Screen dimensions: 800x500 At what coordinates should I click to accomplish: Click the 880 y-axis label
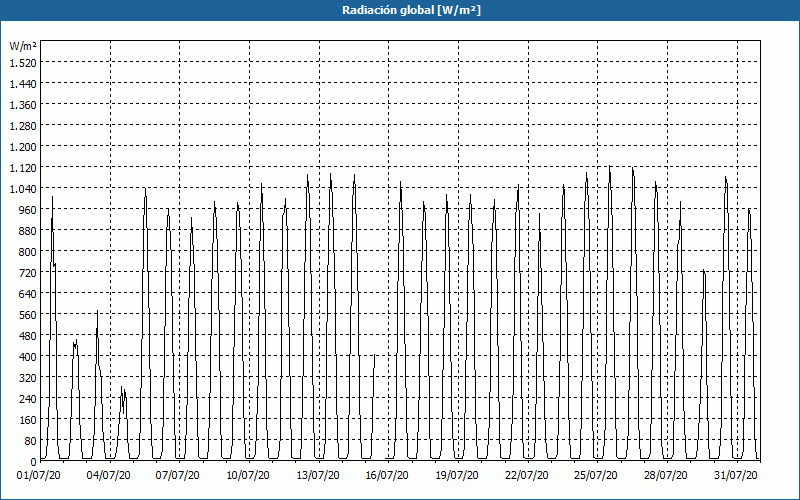pos(28,231)
